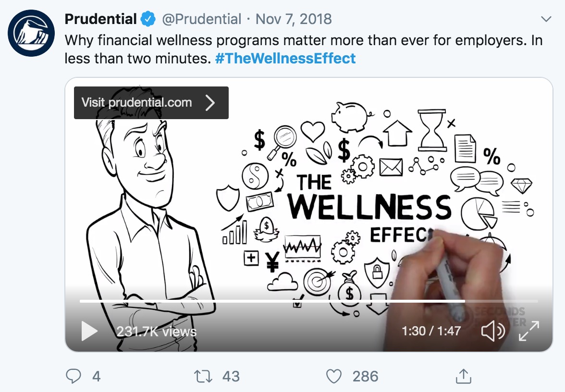565x392 pixels.
Task: Open the Nov 7, 2018 timestamp
Action: 294,19
